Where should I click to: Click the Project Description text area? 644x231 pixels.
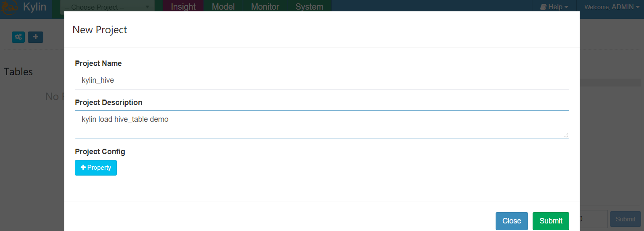point(322,125)
